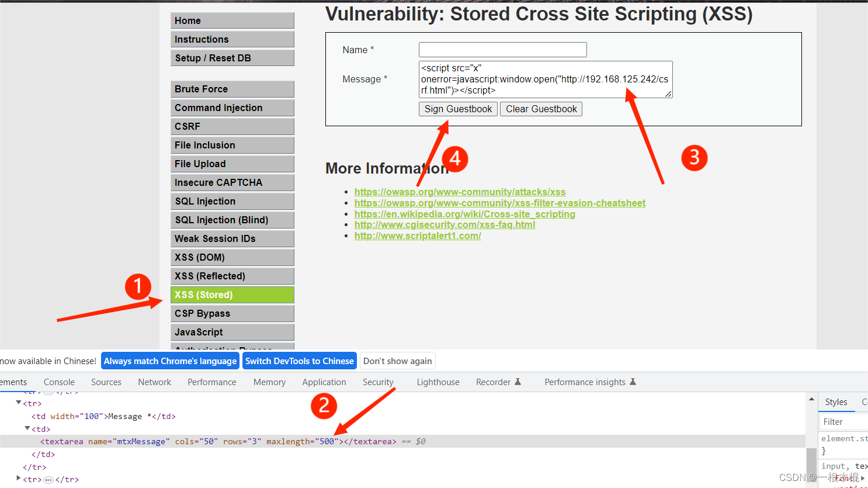Focus the Name input field
The width and height of the screenshot is (868, 488).
pos(503,50)
